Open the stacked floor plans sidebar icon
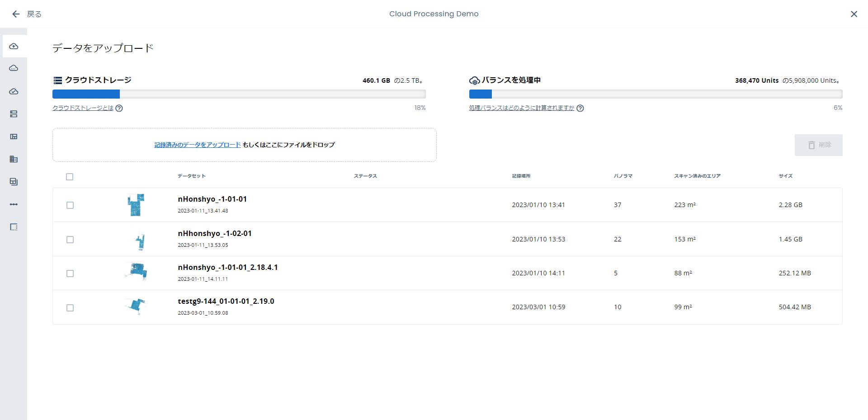The width and height of the screenshot is (868, 420). pyautogui.click(x=14, y=182)
